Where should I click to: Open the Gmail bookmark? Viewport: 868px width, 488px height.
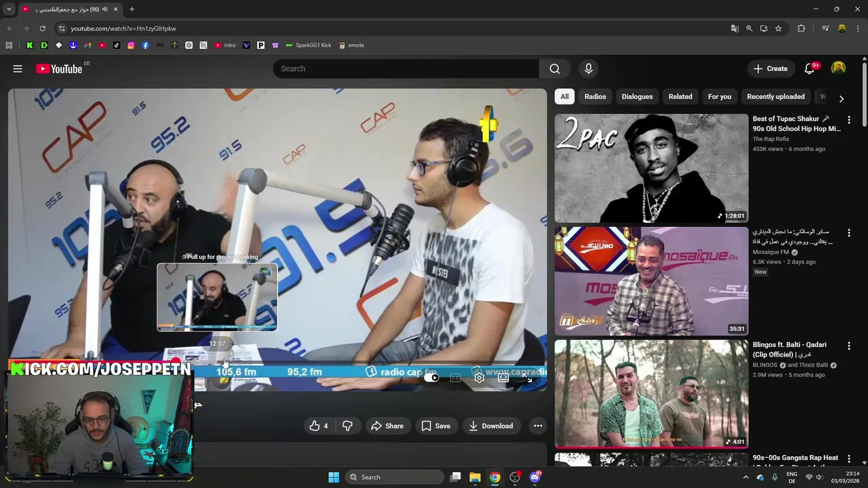click(87, 45)
